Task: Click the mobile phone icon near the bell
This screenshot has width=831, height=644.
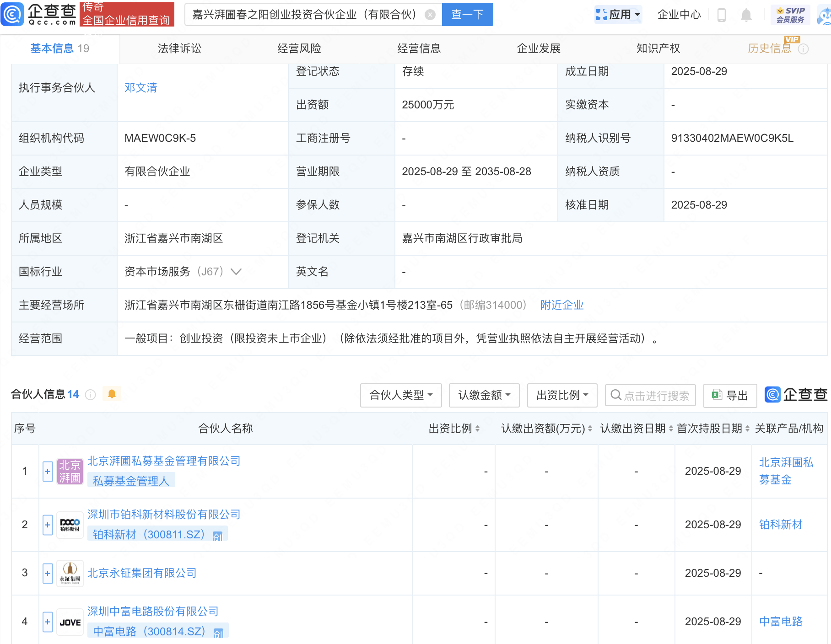Action: click(x=722, y=14)
